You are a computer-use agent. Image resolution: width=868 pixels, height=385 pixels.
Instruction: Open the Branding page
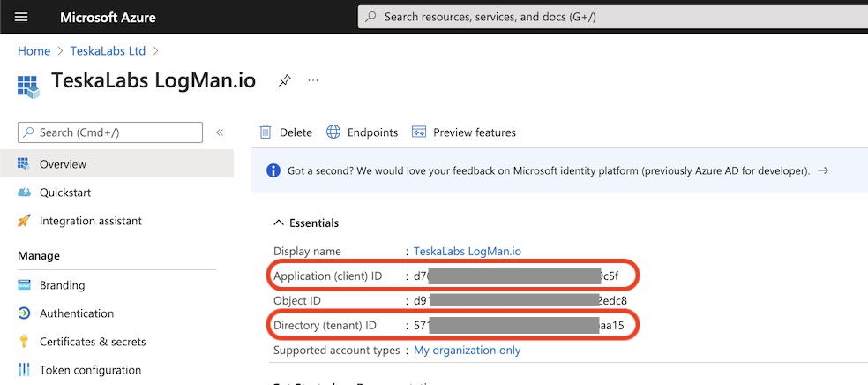pos(62,285)
